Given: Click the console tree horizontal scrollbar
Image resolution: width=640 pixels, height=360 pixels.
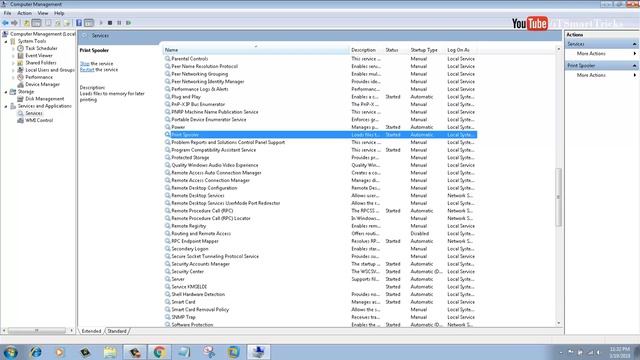Looking at the screenshot, I should pos(37,331).
